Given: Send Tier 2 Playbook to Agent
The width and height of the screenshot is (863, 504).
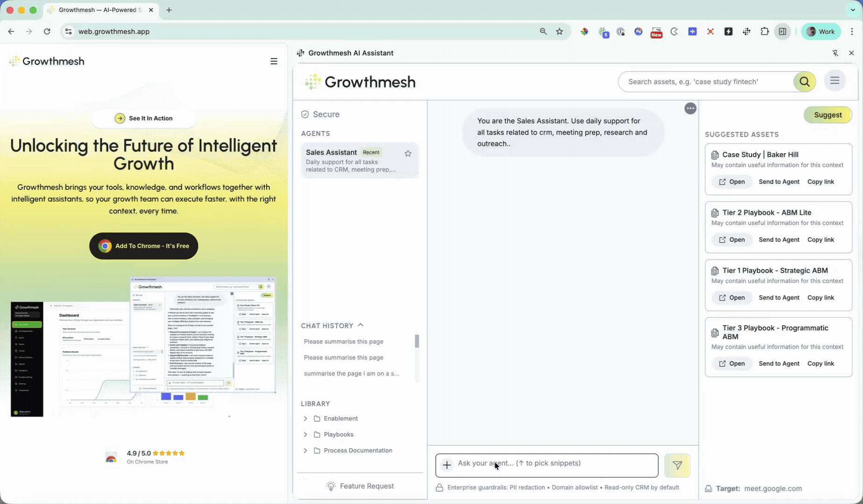Looking at the screenshot, I should (779, 239).
